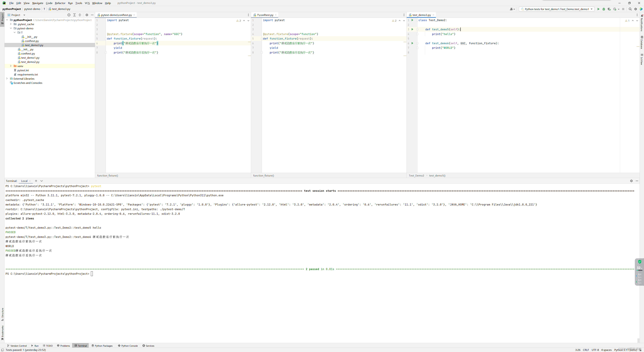Open the Tools menu
The width and height of the screenshot is (644, 352).
point(79,3)
